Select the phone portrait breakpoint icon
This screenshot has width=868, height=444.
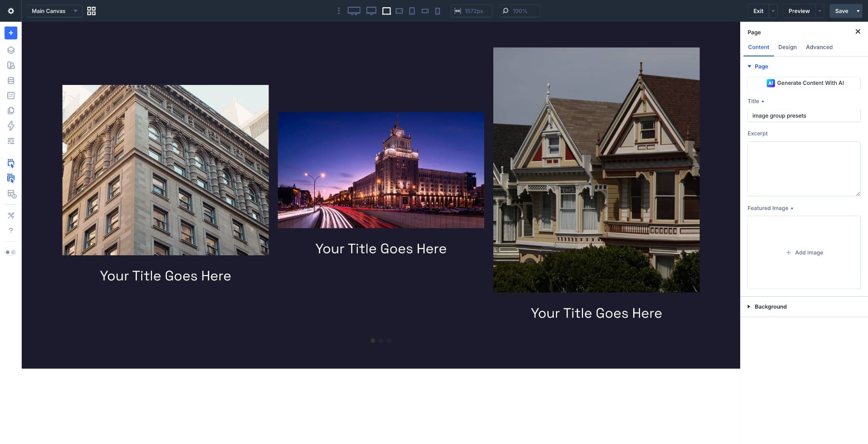(437, 11)
